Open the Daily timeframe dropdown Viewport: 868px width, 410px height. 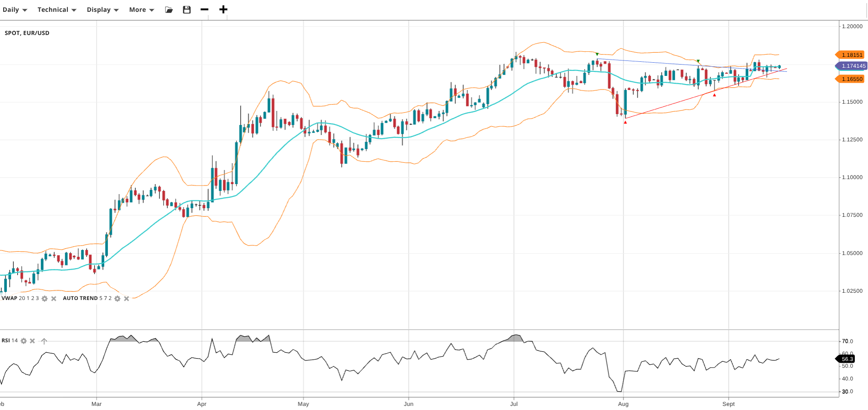pyautogui.click(x=15, y=10)
